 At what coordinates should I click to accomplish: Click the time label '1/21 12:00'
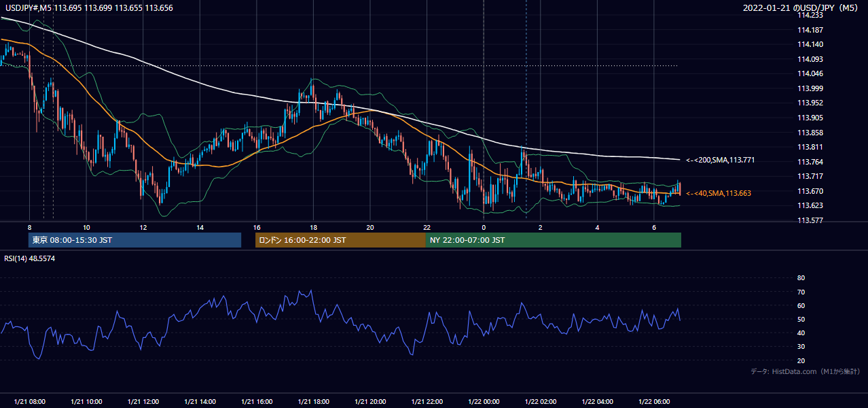143,402
